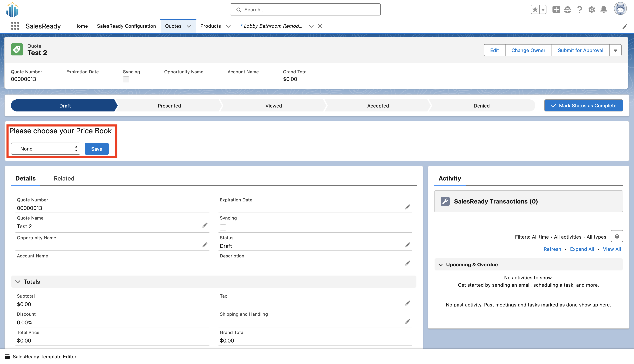Select the Presented stage in path

(169, 105)
